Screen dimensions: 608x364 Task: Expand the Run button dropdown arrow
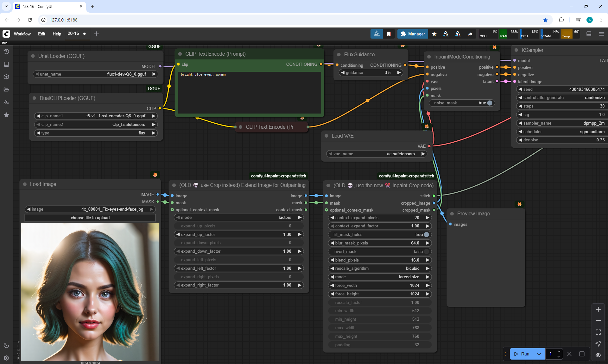539,354
